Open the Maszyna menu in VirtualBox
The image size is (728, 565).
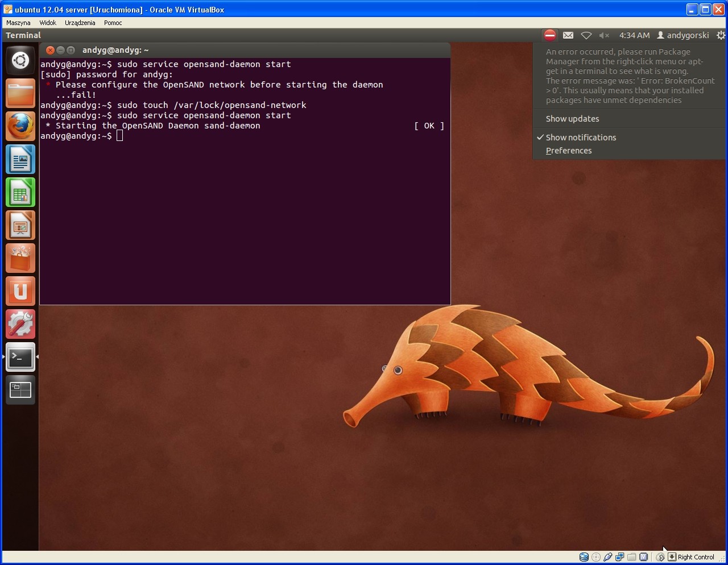pyautogui.click(x=18, y=23)
